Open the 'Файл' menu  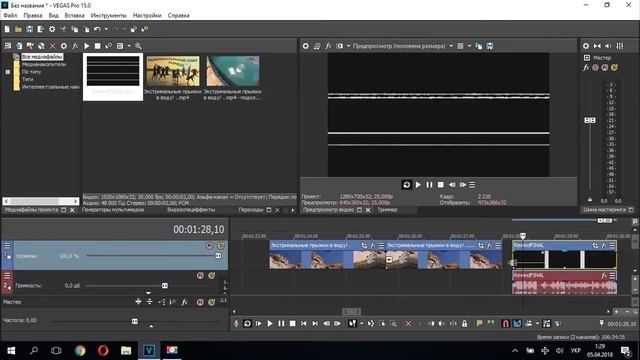click(x=10, y=16)
